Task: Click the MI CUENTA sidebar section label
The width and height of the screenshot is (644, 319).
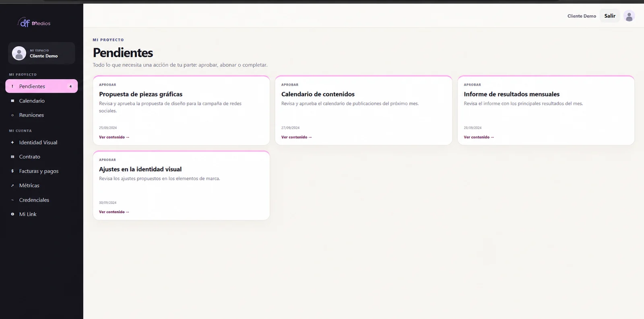Action: coord(21,131)
